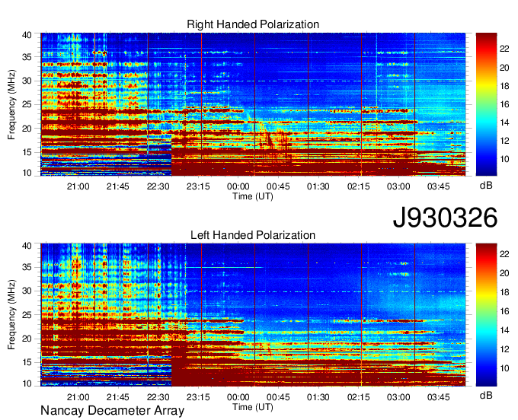Click the 01:30 time tick of Left Handed plot
The height and width of the screenshot is (420, 518).
pos(318,397)
